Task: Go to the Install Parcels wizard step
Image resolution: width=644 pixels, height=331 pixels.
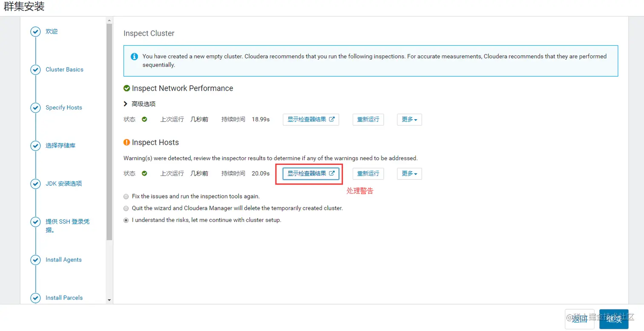Action: (64, 297)
